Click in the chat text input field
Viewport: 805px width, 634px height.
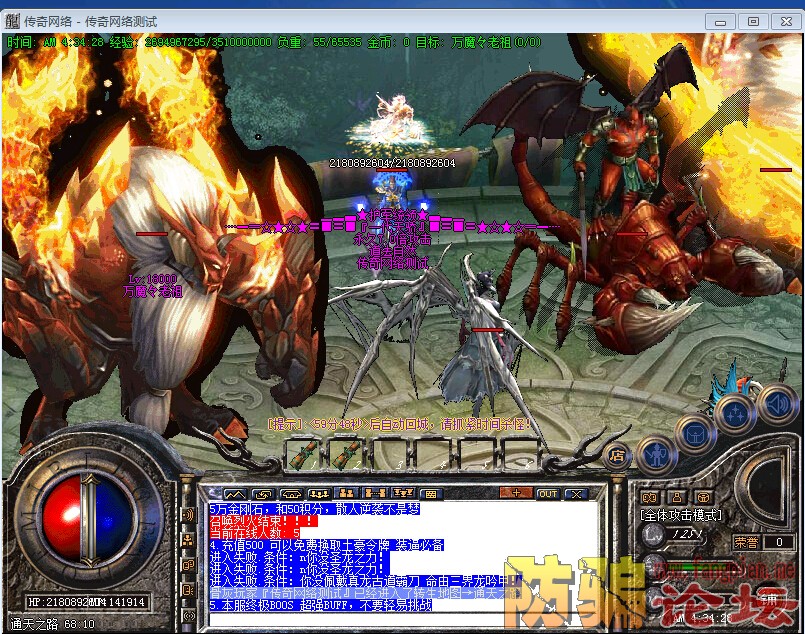(400, 619)
